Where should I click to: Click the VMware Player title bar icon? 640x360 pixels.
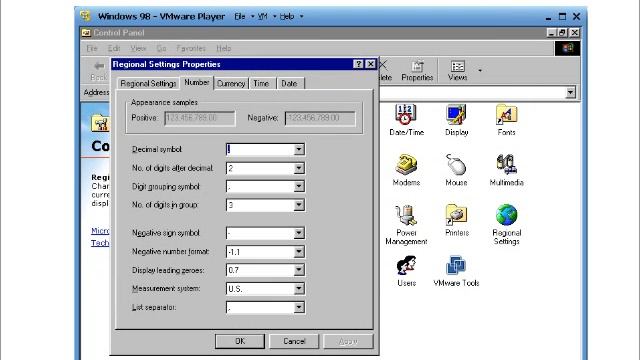pyautogui.click(x=85, y=16)
